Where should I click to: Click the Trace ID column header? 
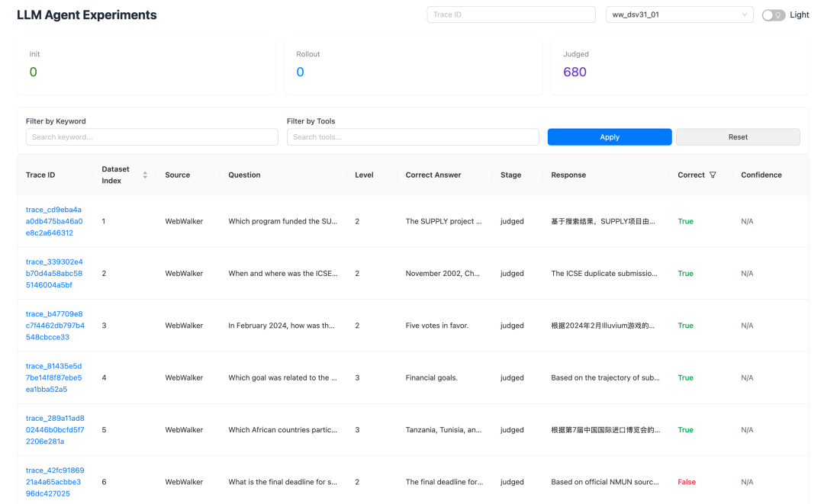pos(40,175)
